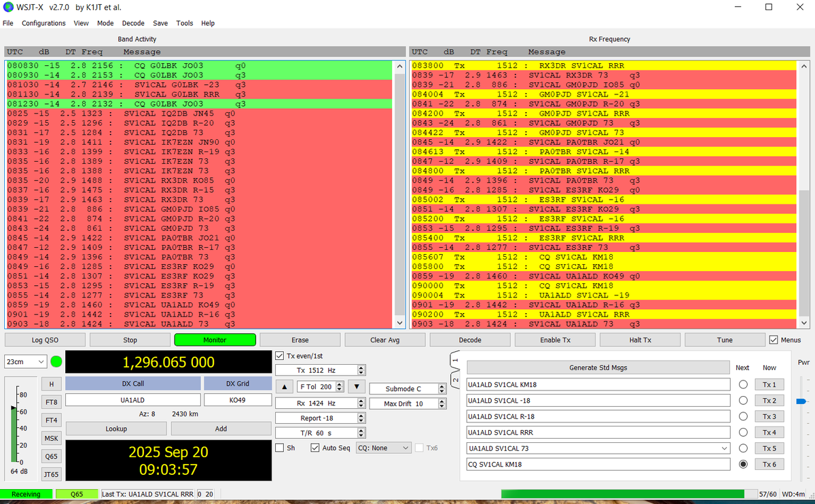This screenshot has width=815, height=504.
Task: Select the H mode button
Action: (x=52, y=384)
